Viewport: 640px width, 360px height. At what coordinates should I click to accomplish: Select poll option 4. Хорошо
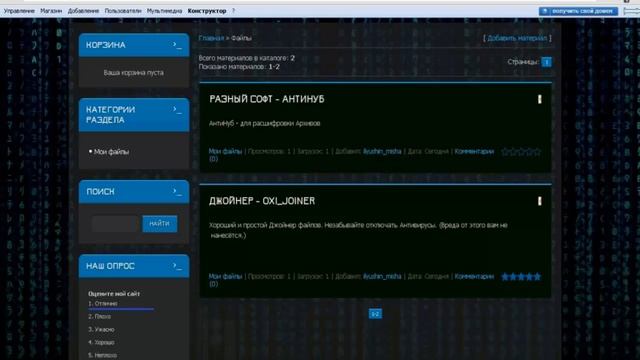pyautogui.click(x=101, y=342)
